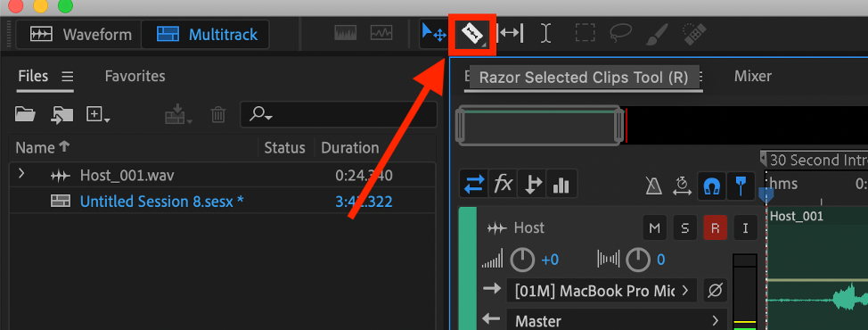Disarm recording on the Host track

click(x=716, y=228)
